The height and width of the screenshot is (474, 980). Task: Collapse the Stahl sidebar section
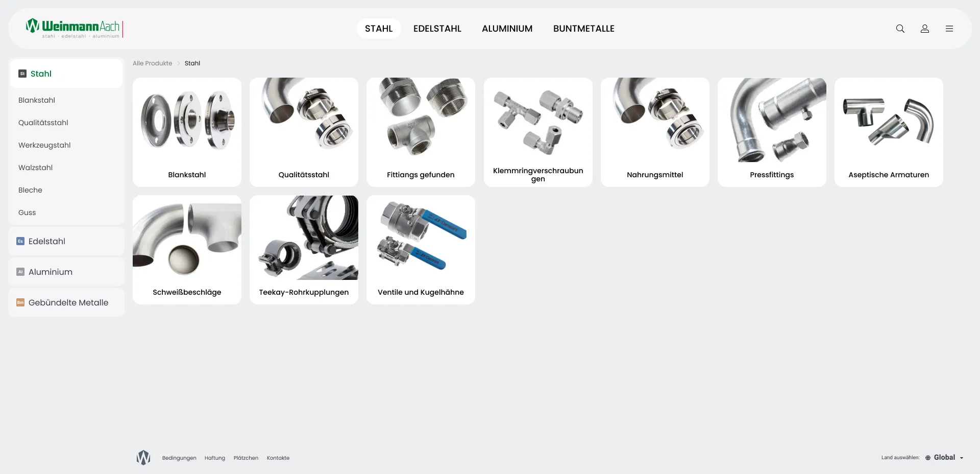tap(66, 74)
